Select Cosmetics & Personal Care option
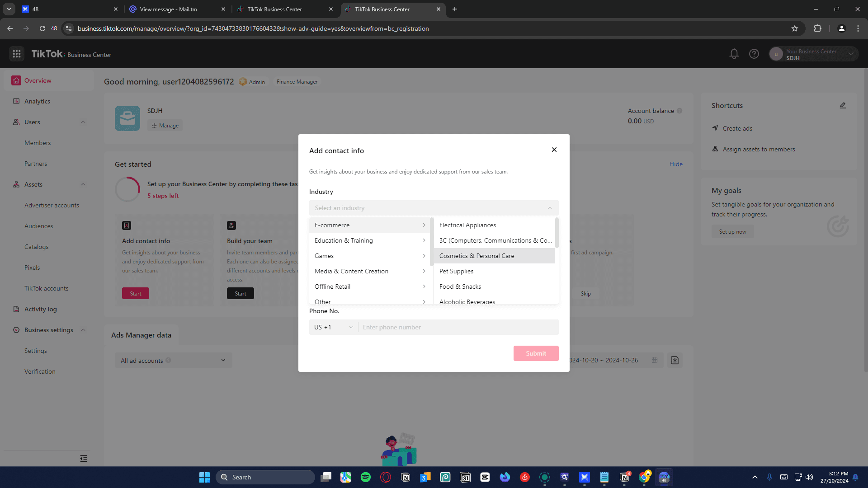Screen dimensions: 868x488 [495, 256]
